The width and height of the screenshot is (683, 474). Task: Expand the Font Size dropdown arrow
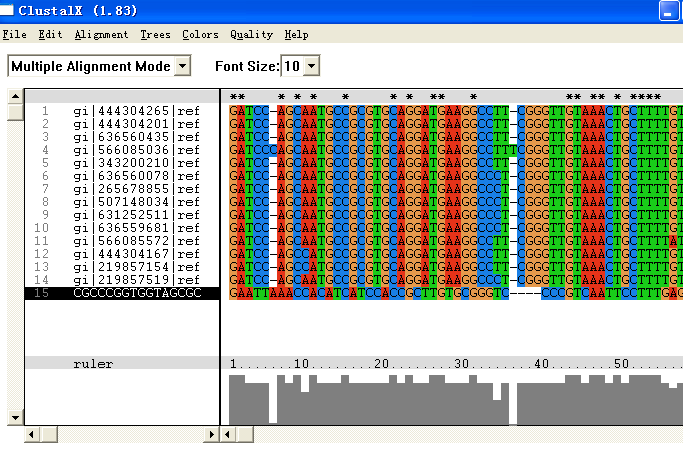[311, 66]
